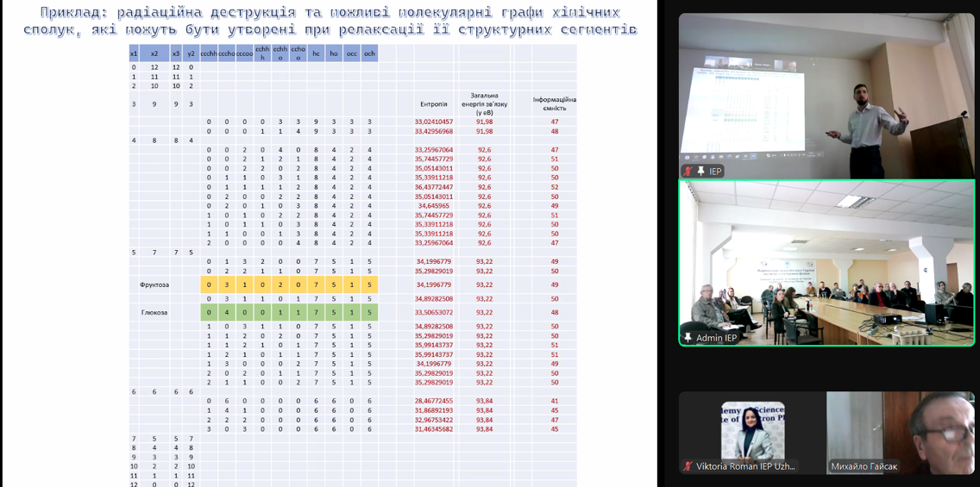Click entropy value 28,46772455
This screenshot has height=487, width=980.
(x=434, y=401)
